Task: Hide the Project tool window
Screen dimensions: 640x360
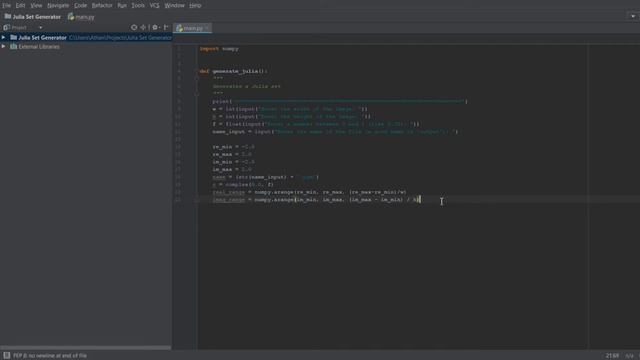Action: (x=166, y=27)
